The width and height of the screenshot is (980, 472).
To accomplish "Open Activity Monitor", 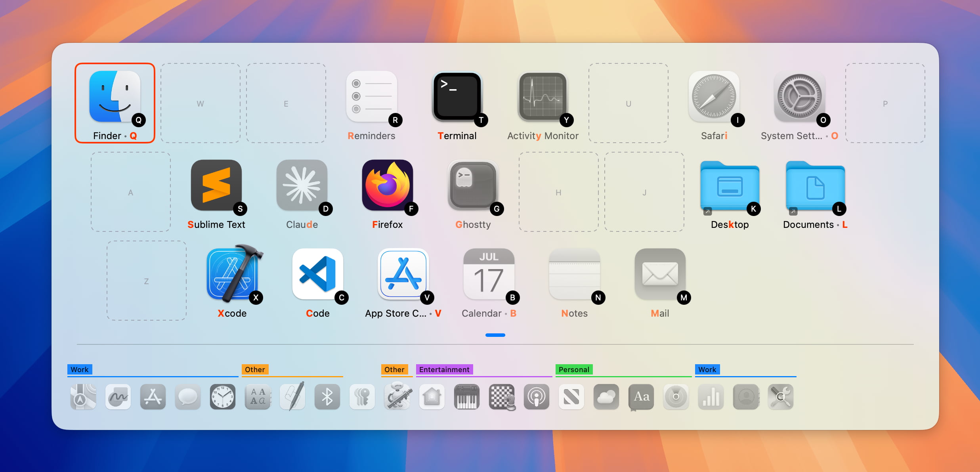I will pos(543,97).
